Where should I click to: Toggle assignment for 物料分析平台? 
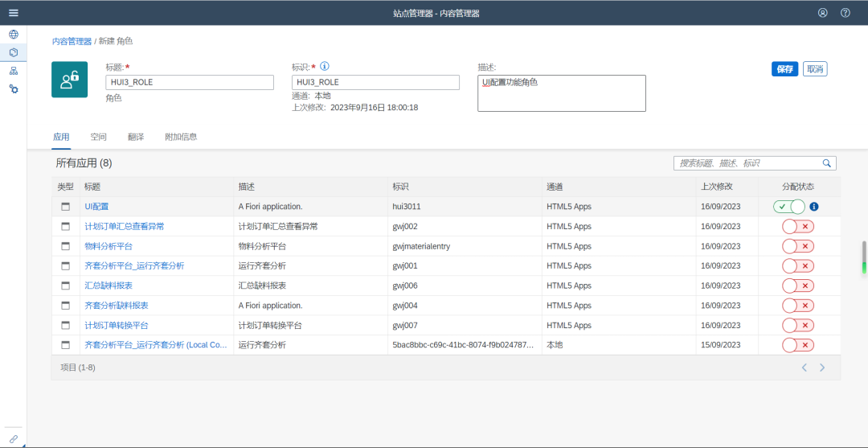click(798, 246)
